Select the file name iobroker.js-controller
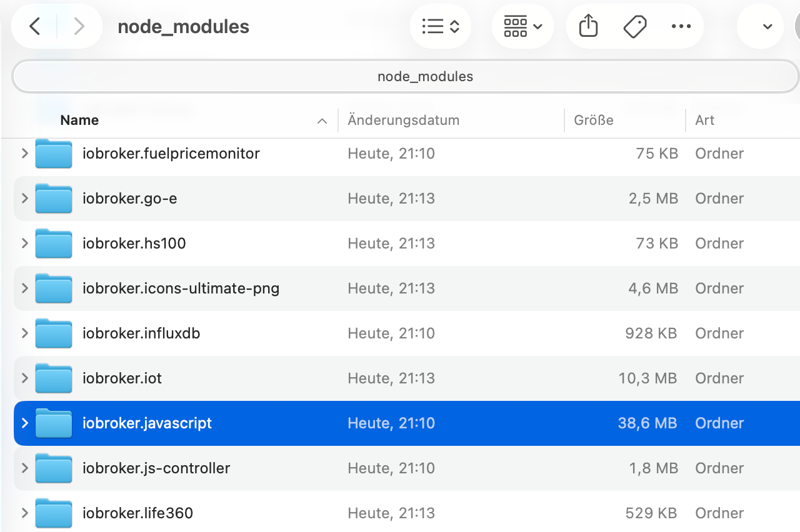This screenshot has height=532, width=800. click(x=156, y=468)
